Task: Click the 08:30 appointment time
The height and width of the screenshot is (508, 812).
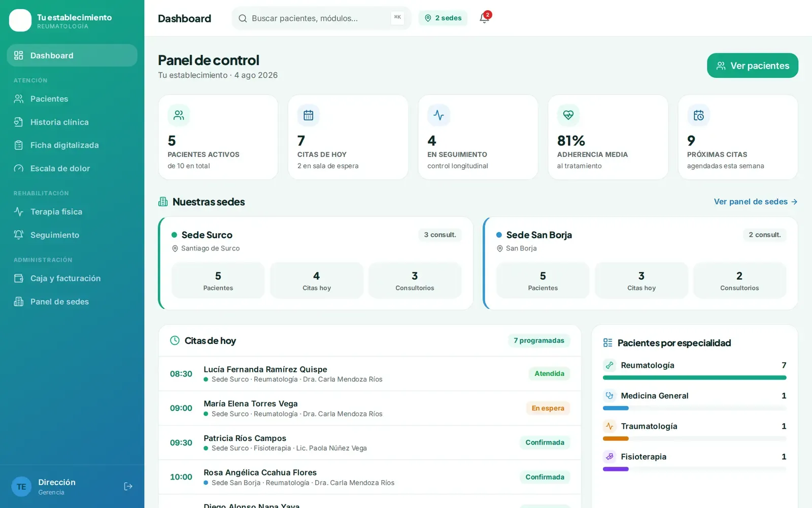Action: coord(181,374)
